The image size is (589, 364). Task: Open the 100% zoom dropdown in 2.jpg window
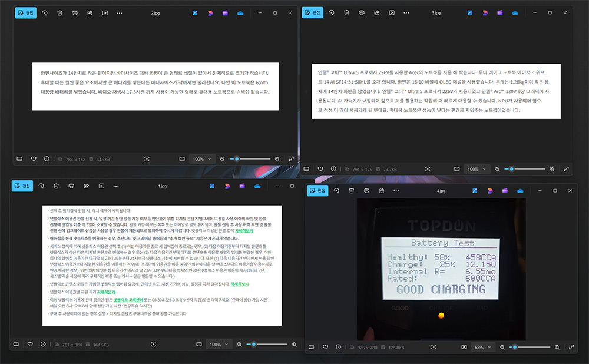tap(202, 159)
